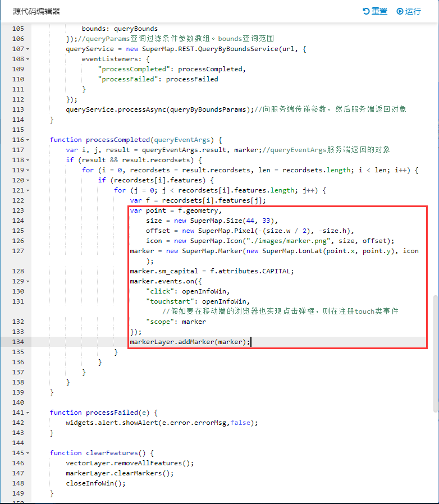Click "queryService.processAsync" call text
Viewport: 439px width, 504px height.
[116, 109]
